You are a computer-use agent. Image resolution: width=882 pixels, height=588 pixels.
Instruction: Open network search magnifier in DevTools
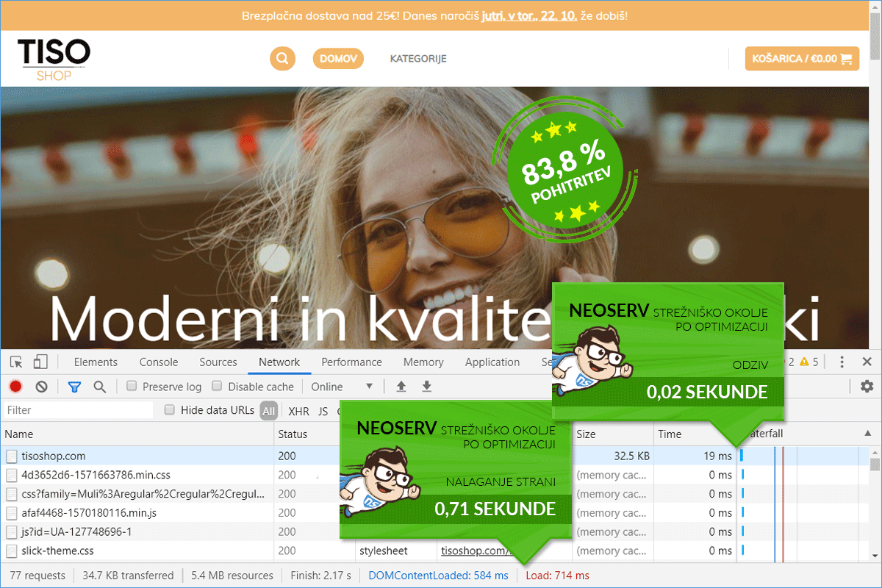click(x=100, y=387)
